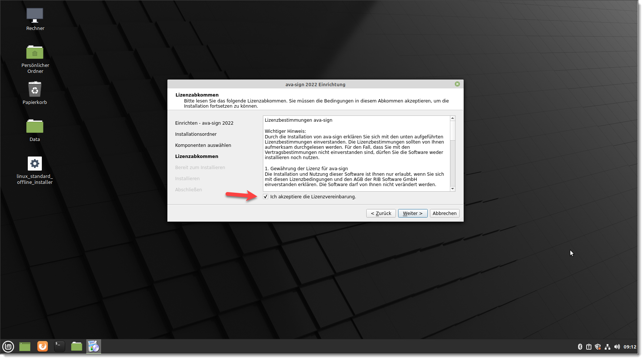The height and width of the screenshot is (360, 644).
Task: Select the Papierkorb trash icon
Action: point(35,93)
